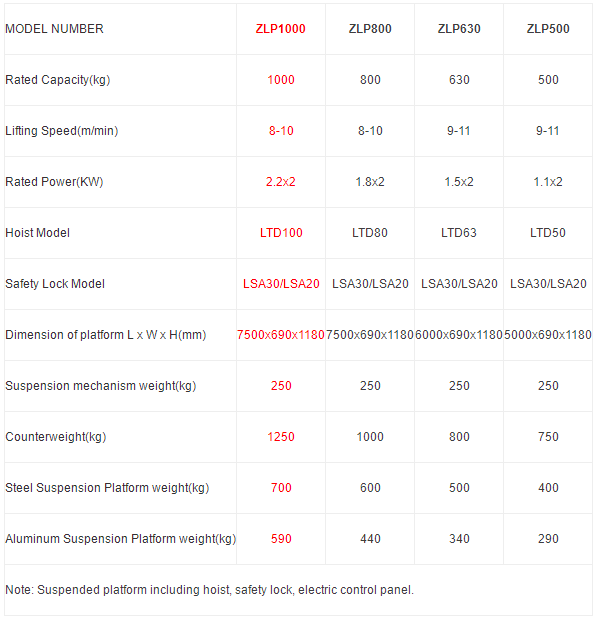
Task: Click the 5000x690x1180 dimension cell
Action: click(x=548, y=335)
